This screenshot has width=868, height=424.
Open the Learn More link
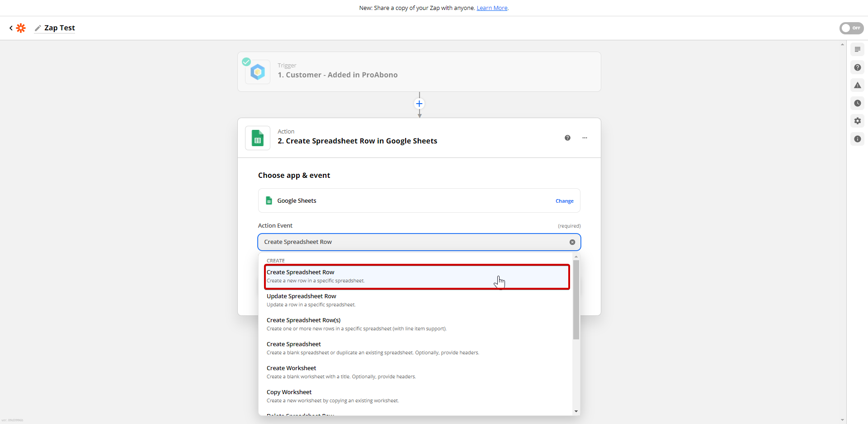click(492, 8)
